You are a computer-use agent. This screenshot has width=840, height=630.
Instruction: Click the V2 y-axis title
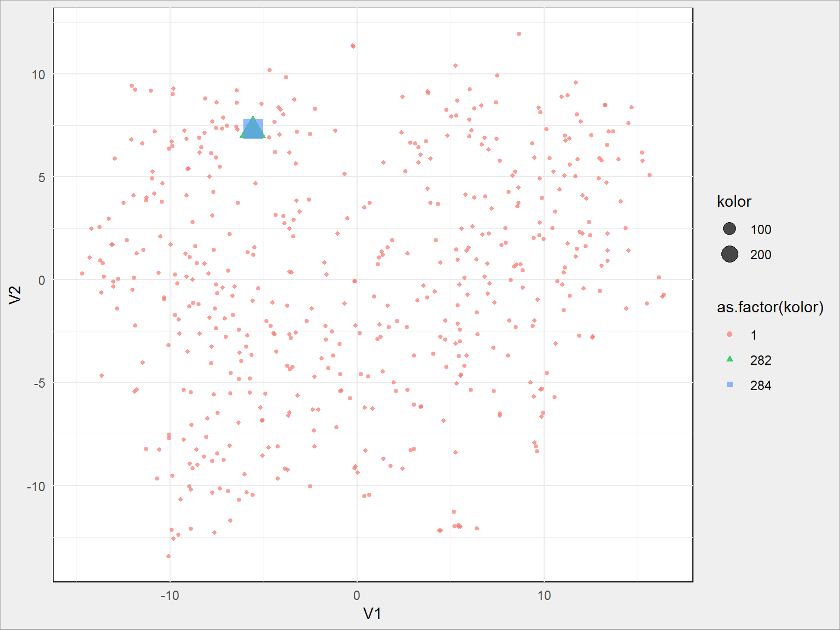point(15,295)
